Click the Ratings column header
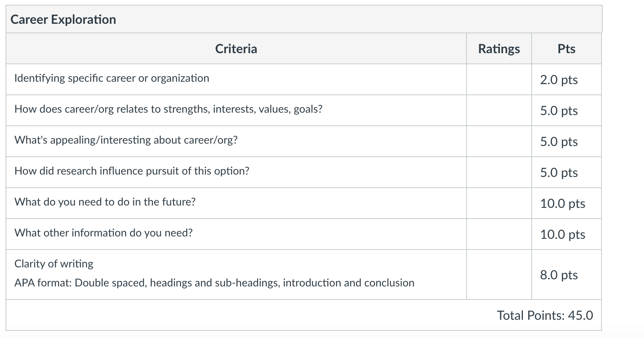This screenshot has height=338, width=644. [499, 48]
